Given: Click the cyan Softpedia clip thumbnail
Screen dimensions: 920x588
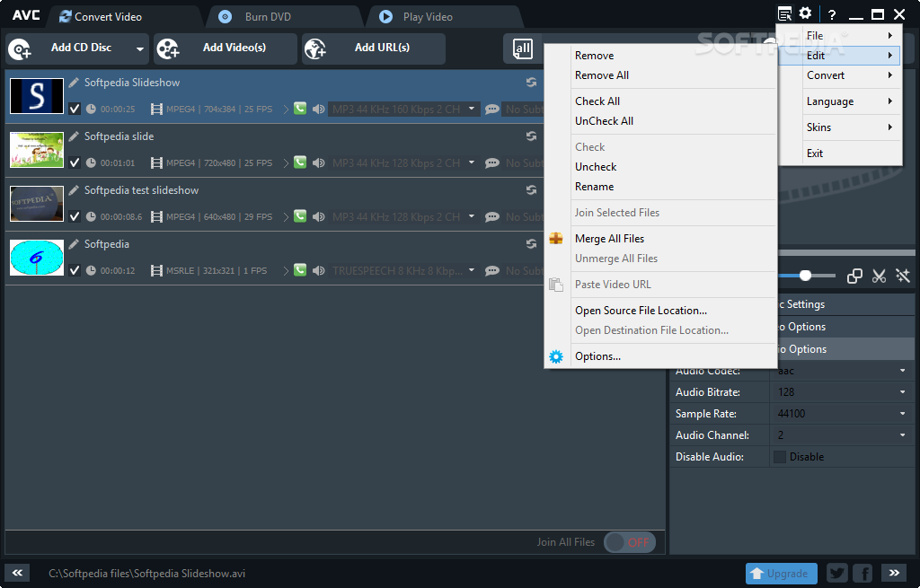Looking at the screenshot, I should coord(37,258).
